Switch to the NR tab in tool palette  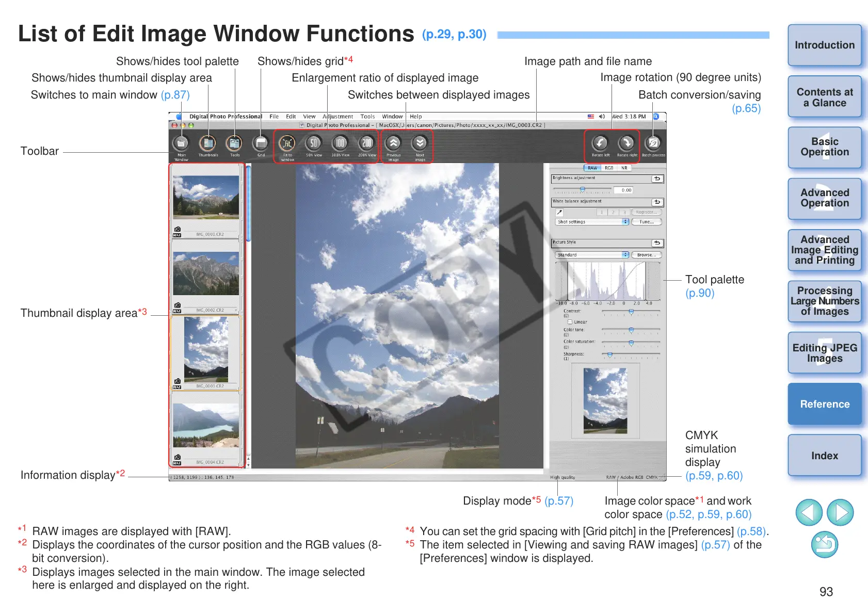click(x=624, y=168)
